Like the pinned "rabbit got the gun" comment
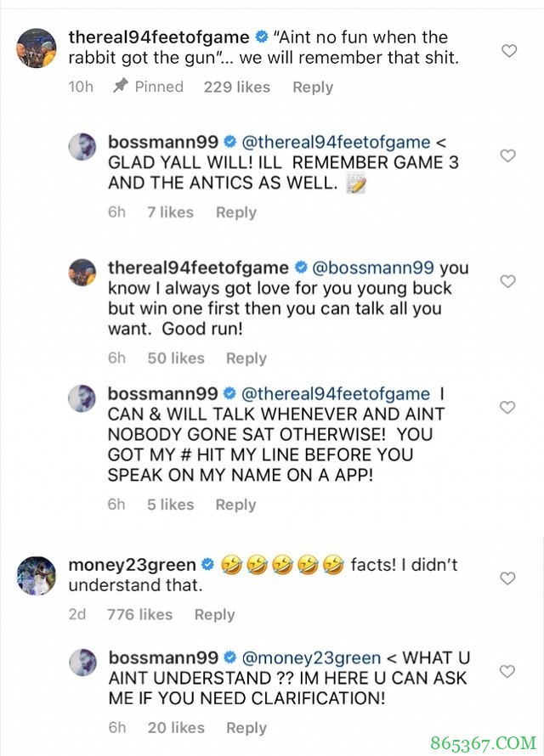 [508, 51]
